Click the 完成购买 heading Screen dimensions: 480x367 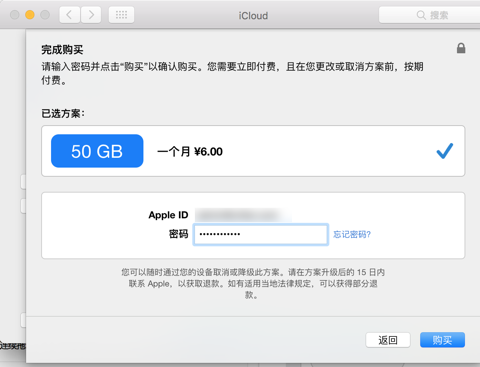point(62,50)
